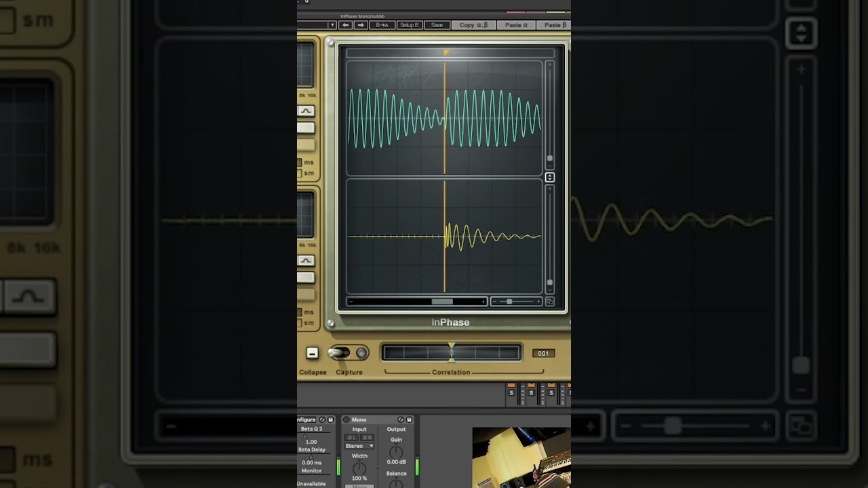
Task: Click the 100 % width value
Action: [359, 479]
